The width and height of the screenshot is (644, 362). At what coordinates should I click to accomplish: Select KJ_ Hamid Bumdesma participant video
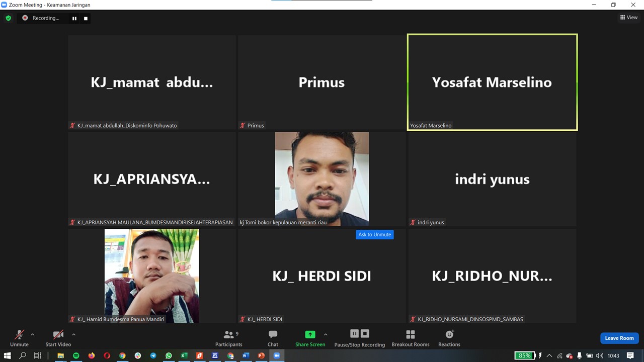151,276
